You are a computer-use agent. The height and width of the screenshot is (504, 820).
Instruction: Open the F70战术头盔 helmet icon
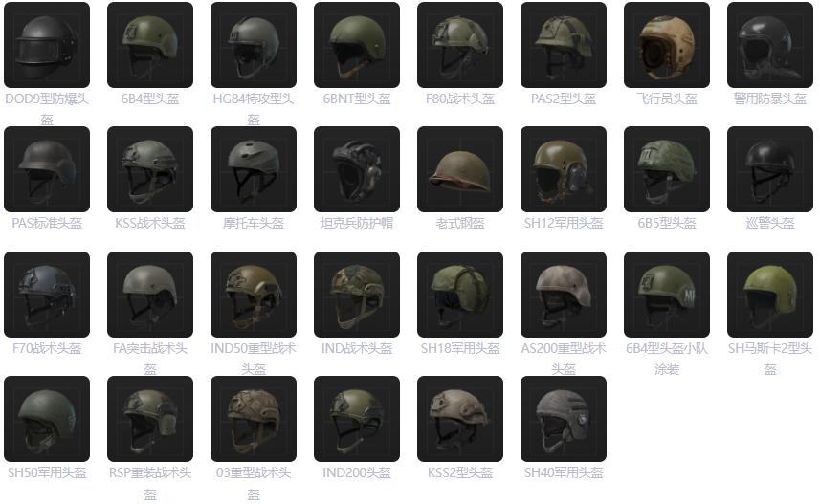47,295
